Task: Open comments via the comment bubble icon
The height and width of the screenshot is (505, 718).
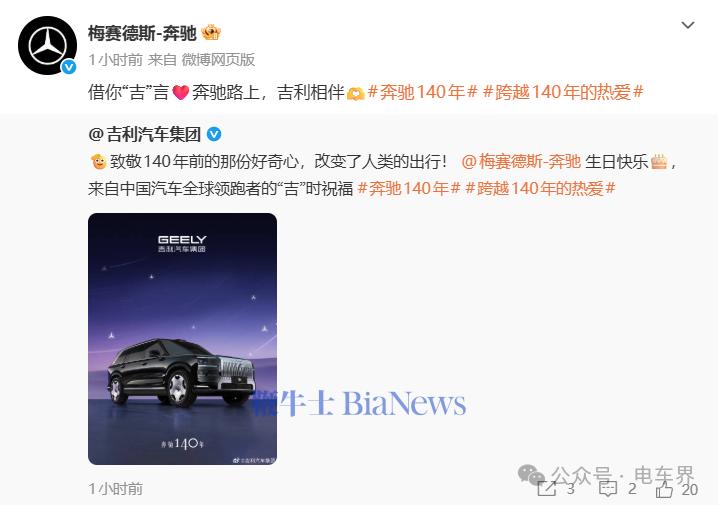Action: [x=608, y=489]
